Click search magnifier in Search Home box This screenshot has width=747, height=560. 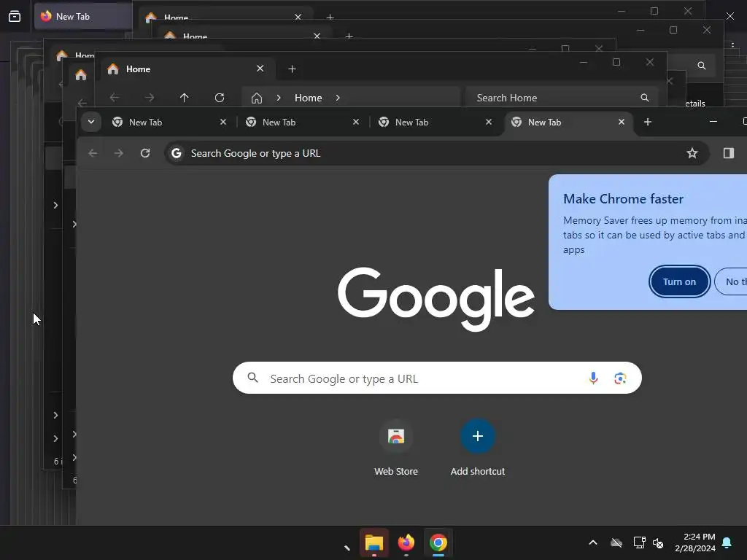click(x=645, y=98)
